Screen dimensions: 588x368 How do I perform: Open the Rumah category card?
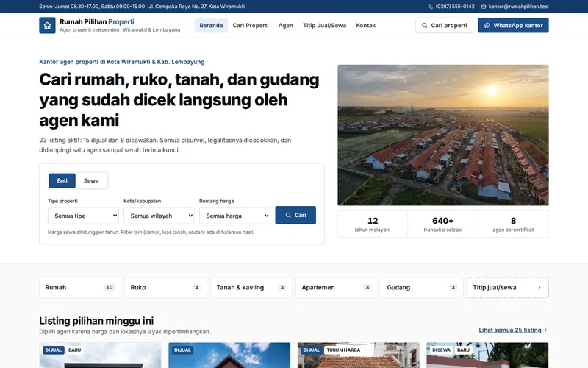(80, 287)
